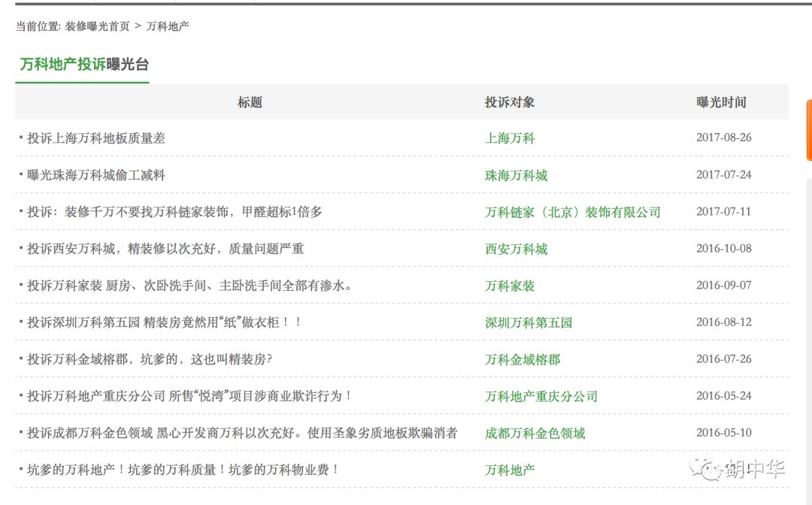Click the 上海万科 complaint target link

pos(510,138)
